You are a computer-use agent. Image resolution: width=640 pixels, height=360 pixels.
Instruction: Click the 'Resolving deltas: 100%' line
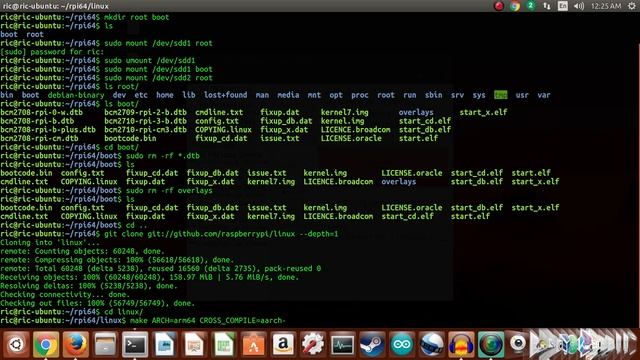click(89, 286)
